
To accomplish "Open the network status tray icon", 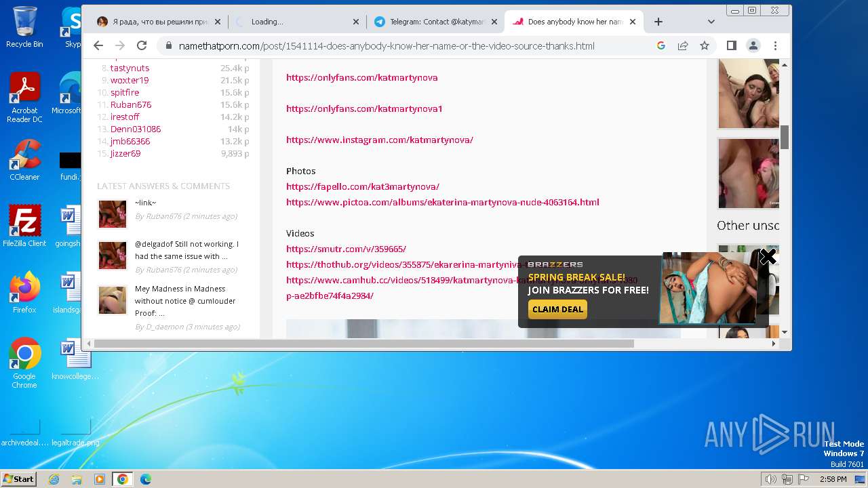I will (x=787, y=479).
